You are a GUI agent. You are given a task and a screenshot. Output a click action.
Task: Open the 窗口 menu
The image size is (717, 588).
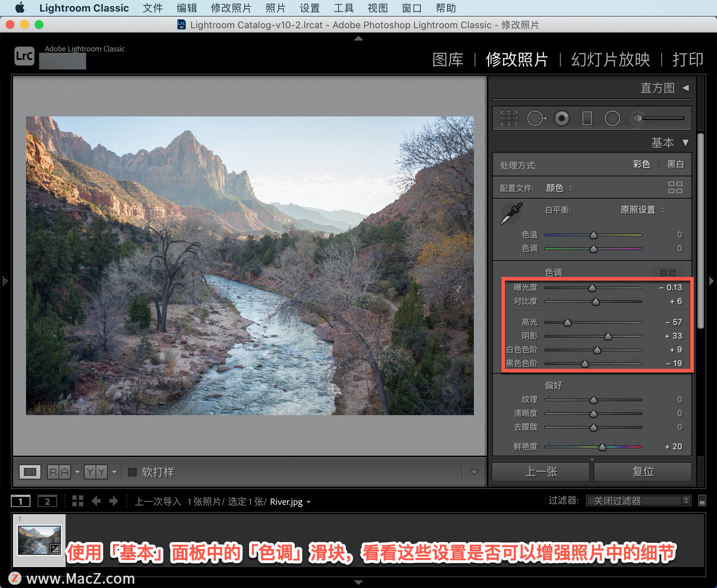[x=412, y=8]
